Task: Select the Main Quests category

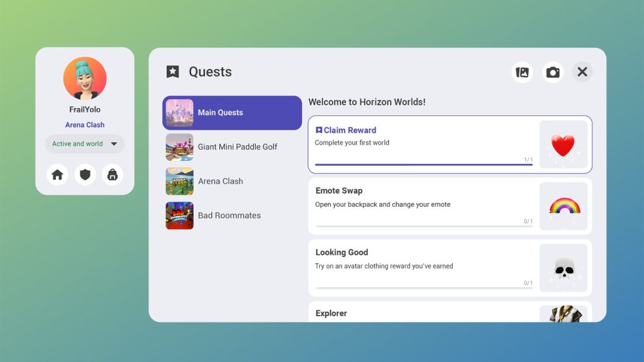Action: click(231, 112)
